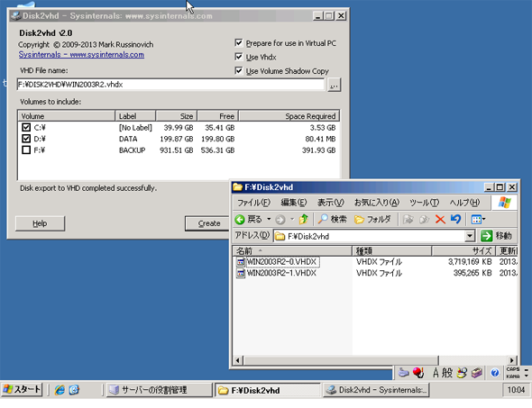This screenshot has height=408, width=532.
Task: Click second quick launch icon beside IE
Action: (x=74, y=390)
